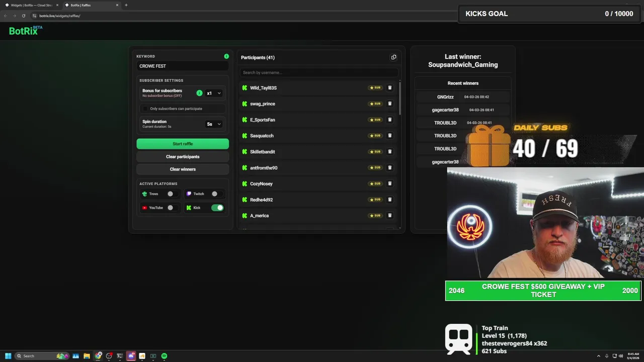Click the CROWE FEST keyword field
The image size is (644, 362).
pyautogui.click(x=183, y=66)
